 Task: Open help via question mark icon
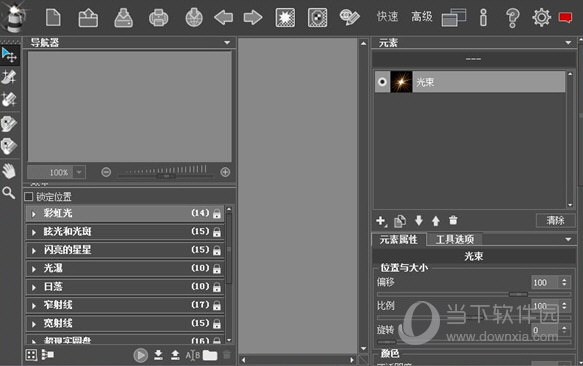coord(512,18)
